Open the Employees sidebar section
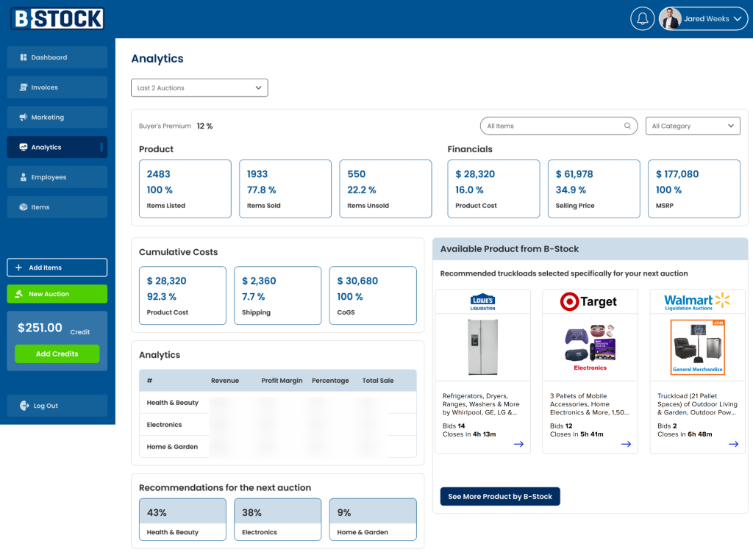Image resolution: width=753 pixels, height=560 pixels. [57, 177]
